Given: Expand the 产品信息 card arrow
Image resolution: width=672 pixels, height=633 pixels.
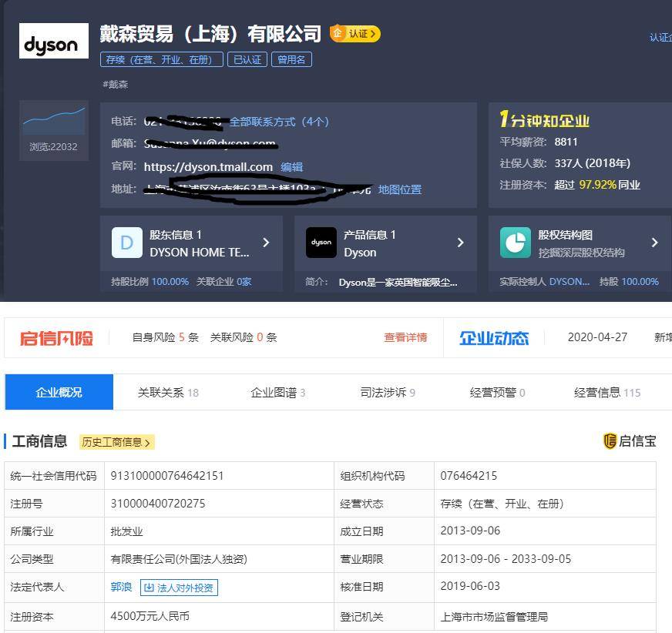Looking at the screenshot, I should pyautogui.click(x=460, y=243).
